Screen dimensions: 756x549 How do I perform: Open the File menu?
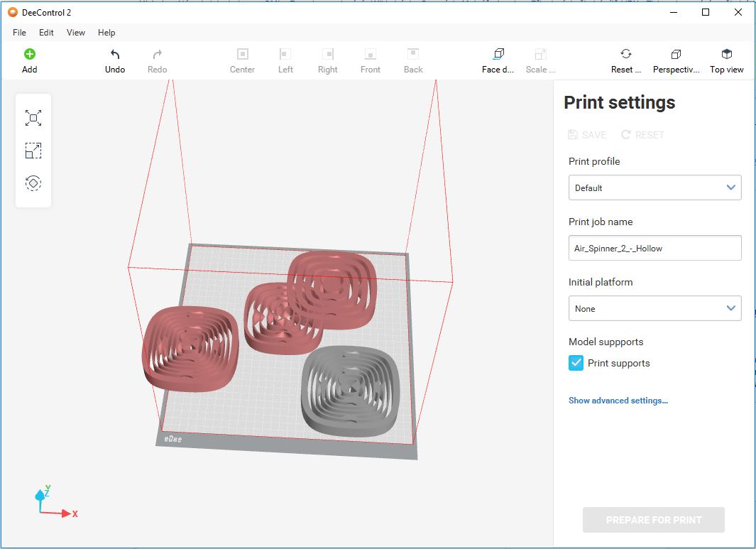click(x=19, y=33)
